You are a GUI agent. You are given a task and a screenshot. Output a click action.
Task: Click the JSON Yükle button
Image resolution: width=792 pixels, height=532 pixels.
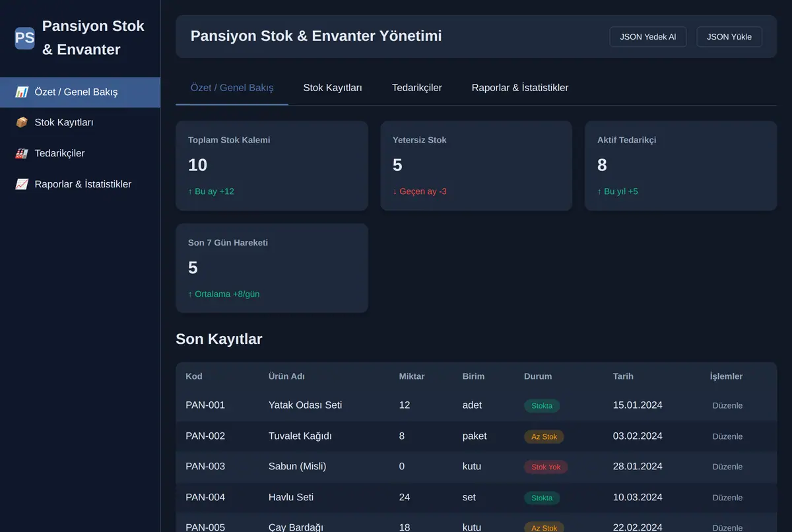729,37
